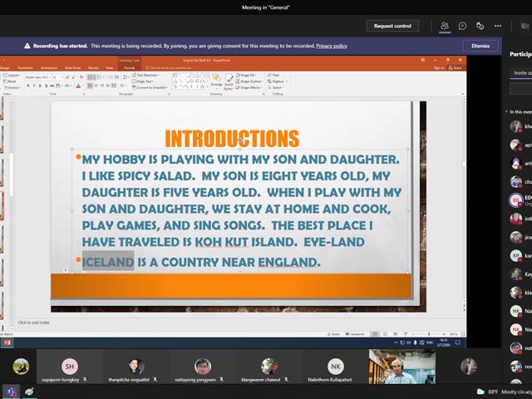Click the highlighted word ICELAND
532x399 pixels.
coord(108,262)
